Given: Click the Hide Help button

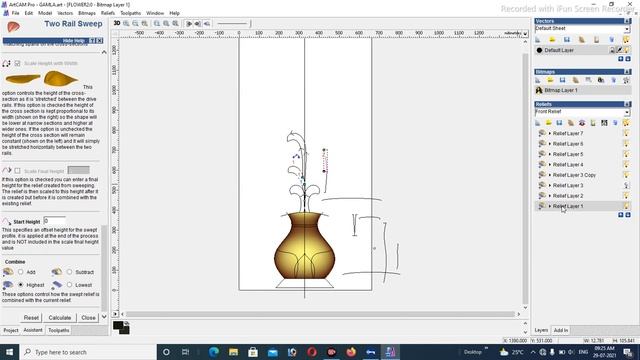Looking at the screenshot, I should (74, 41).
